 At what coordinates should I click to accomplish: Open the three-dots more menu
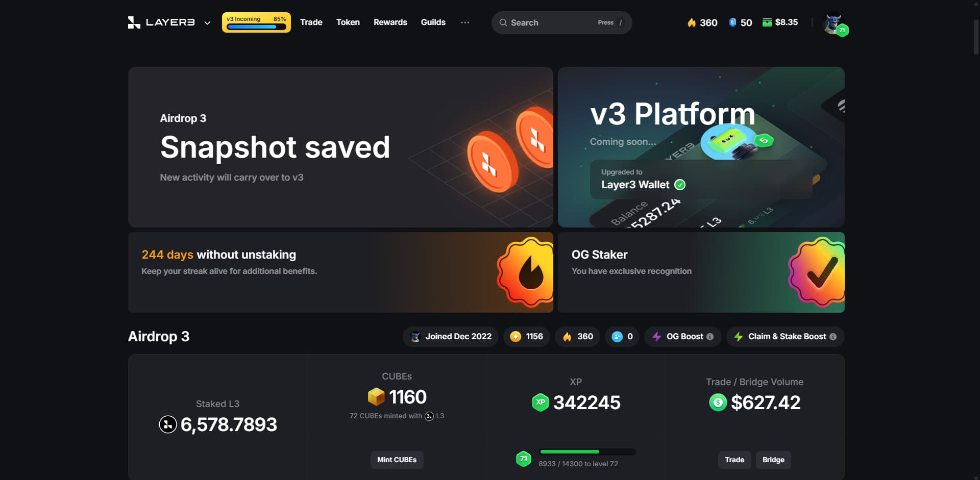click(x=464, y=22)
